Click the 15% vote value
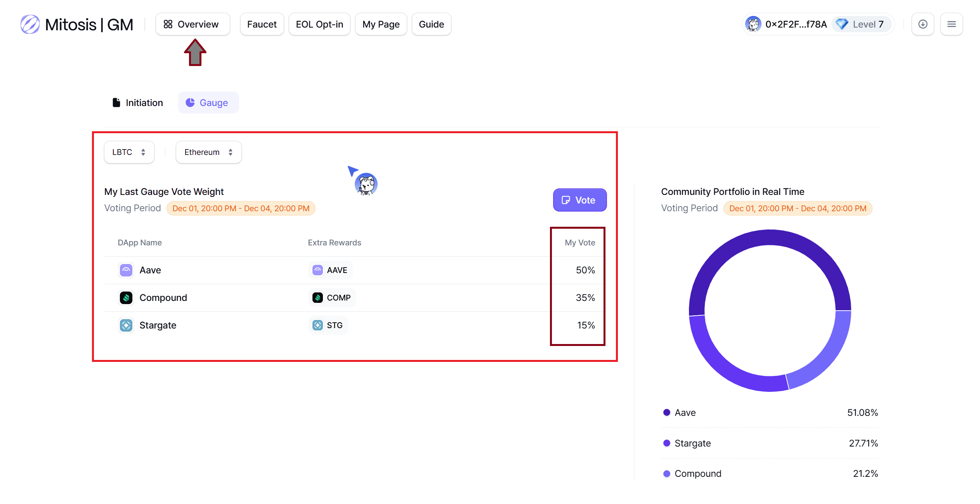The image size is (980, 504). tap(586, 325)
